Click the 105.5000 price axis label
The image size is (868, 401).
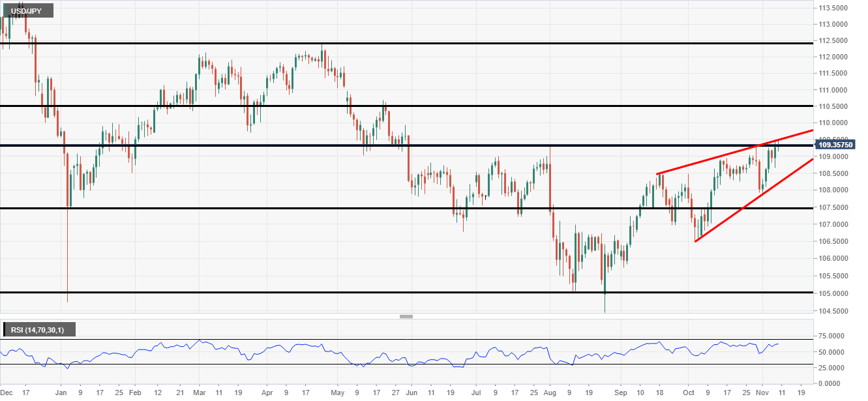pyautogui.click(x=833, y=276)
